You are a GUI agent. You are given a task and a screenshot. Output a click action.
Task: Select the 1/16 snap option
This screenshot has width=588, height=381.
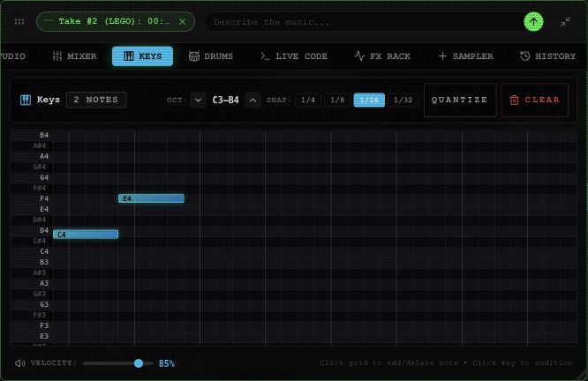(x=369, y=100)
